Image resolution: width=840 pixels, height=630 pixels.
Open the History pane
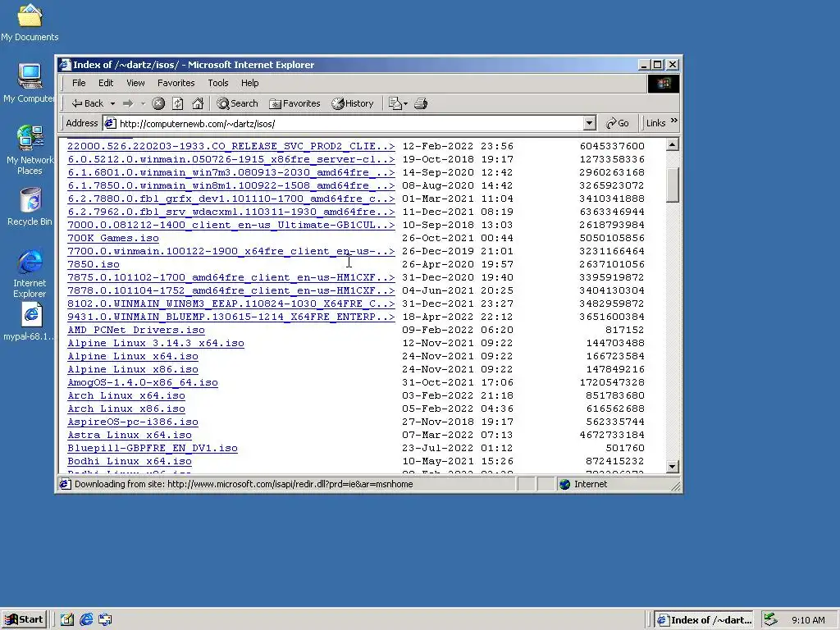[x=352, y=103]
